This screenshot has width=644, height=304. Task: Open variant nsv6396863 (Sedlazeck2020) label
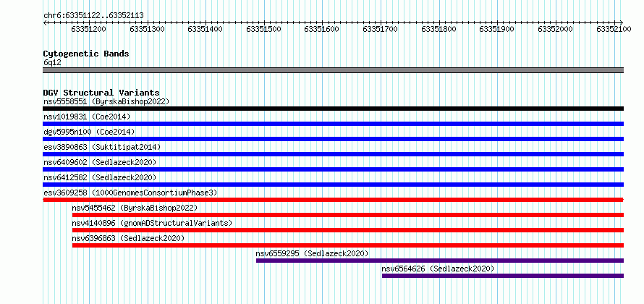tap(128, 238)
